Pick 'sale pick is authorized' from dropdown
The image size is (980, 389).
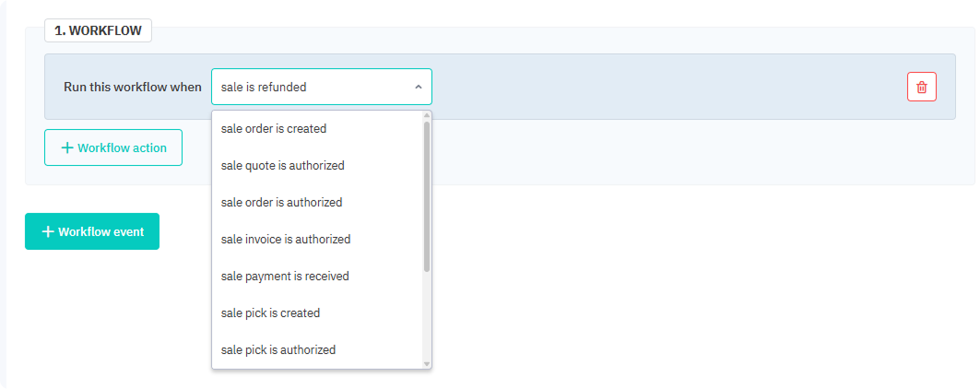coord(278,349)
